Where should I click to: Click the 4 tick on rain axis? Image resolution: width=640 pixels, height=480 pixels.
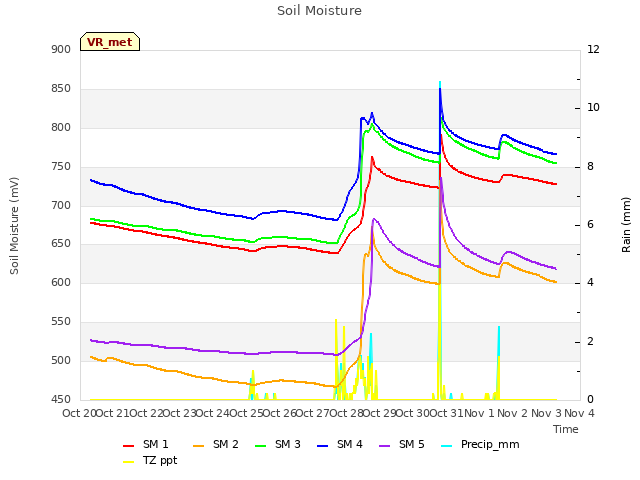point(590,283)
